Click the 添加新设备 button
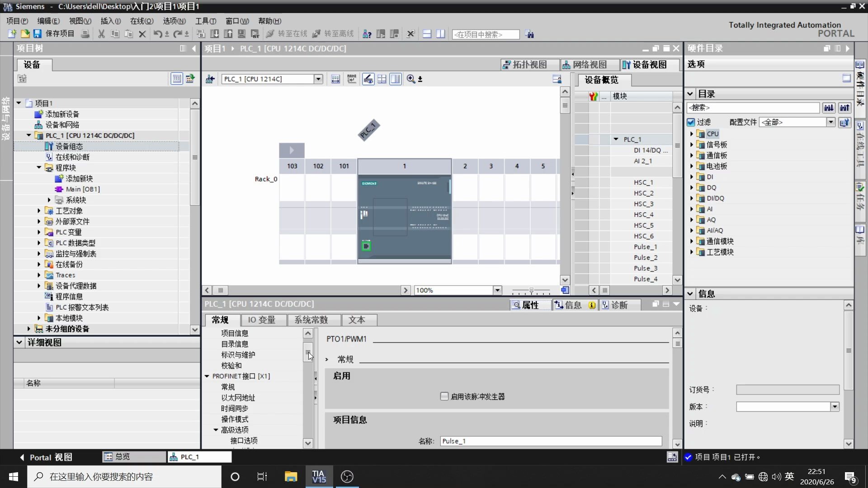The width and height of the screenshot is (868, 488). (x=61, y=114)
